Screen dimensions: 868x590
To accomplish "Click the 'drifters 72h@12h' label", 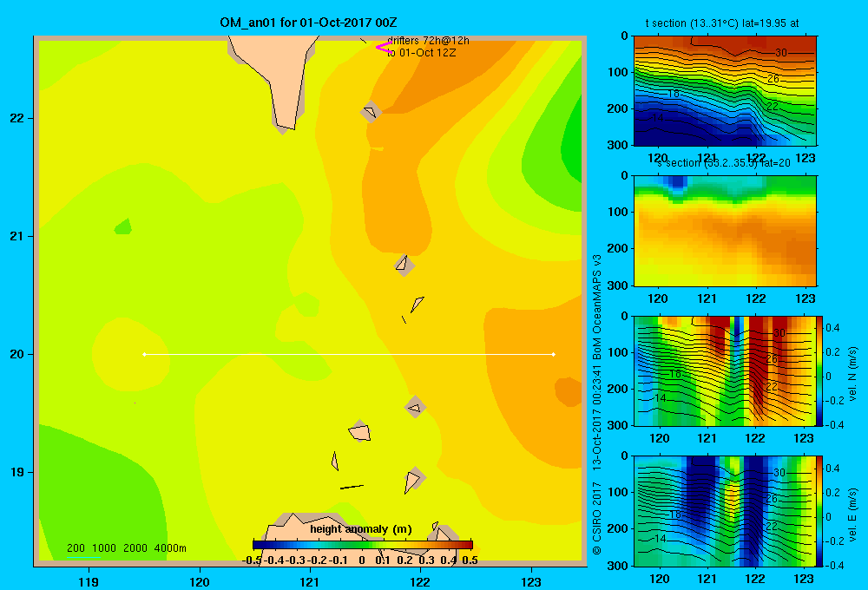I will pyautogui.click(x=428, y=41).
